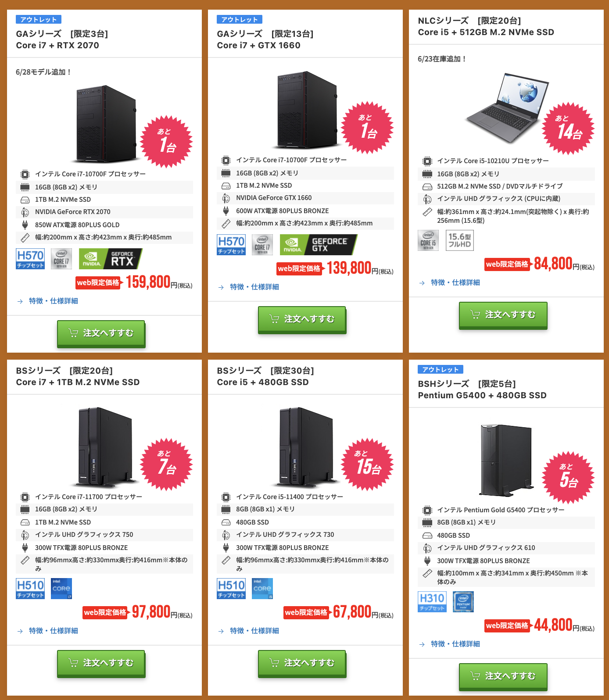Click the Core i5 10th gen badge on laptop card
This screenshot has width=609, height=700.
point(428,240)
